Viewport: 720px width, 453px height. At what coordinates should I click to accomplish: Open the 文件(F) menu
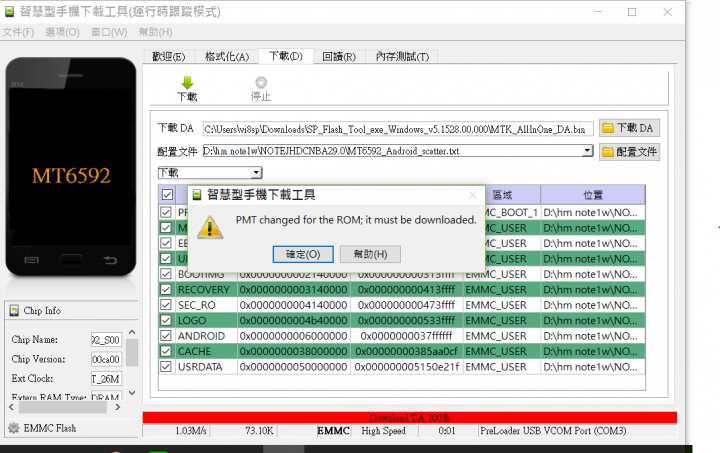pyautogui.click(x=18, y=32)
